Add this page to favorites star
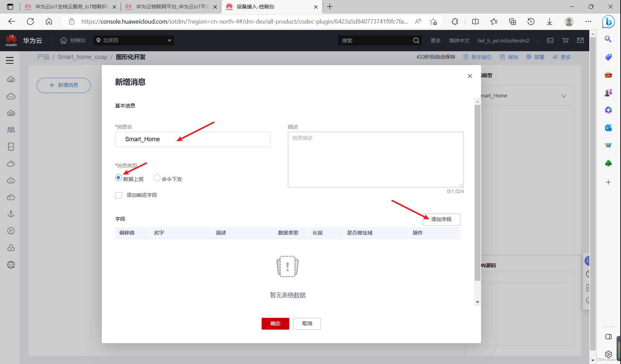This screenshot has height=364, width=621. point(433,22)
